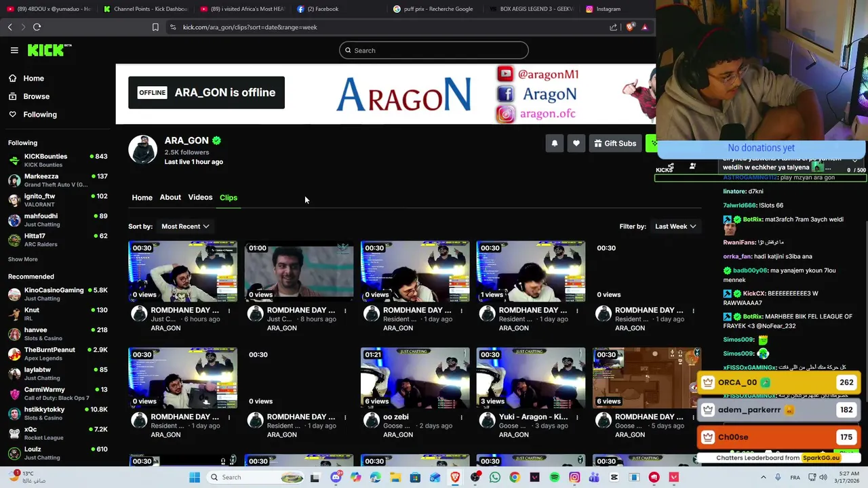Click the weather widget showing 13°C
Viewport: 868px width, 488px height.
(x=28, y=477)
